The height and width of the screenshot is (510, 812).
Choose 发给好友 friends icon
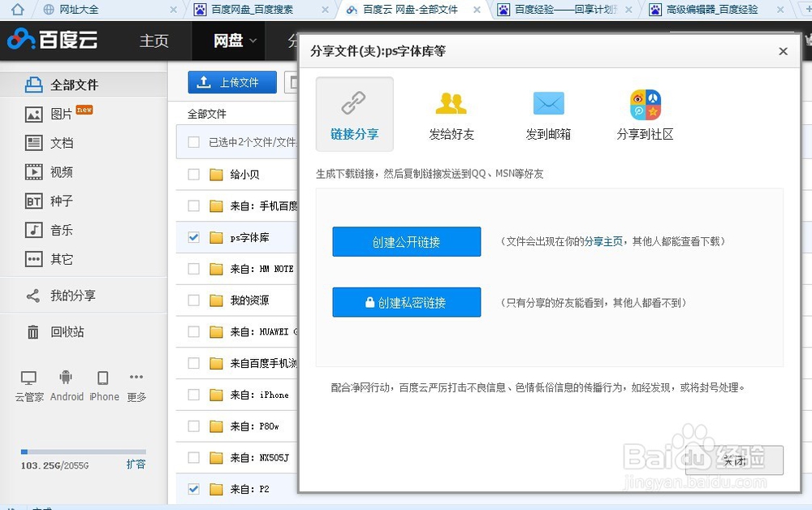coord(451,103)
